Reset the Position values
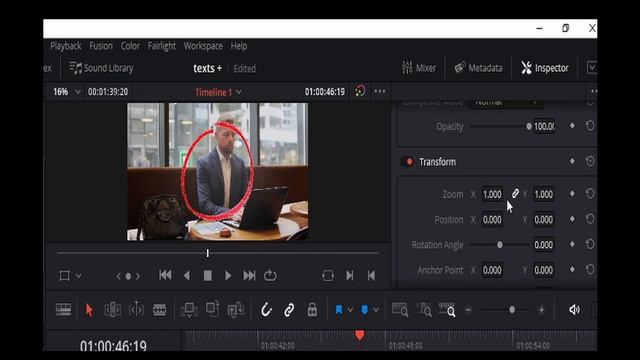The height and width of the screenshot is (360, 640). [590, 219]
